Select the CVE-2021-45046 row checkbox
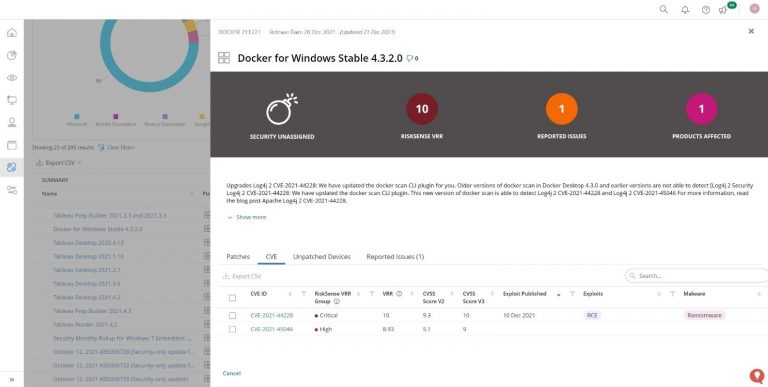Screen dimensions: 768x387 point(232,329)
